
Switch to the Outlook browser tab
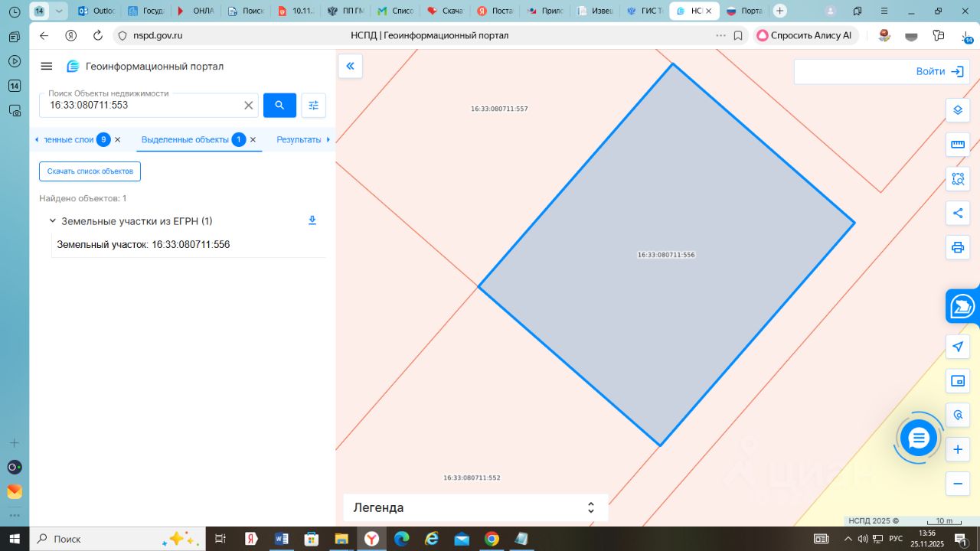[x=96, y=11]
